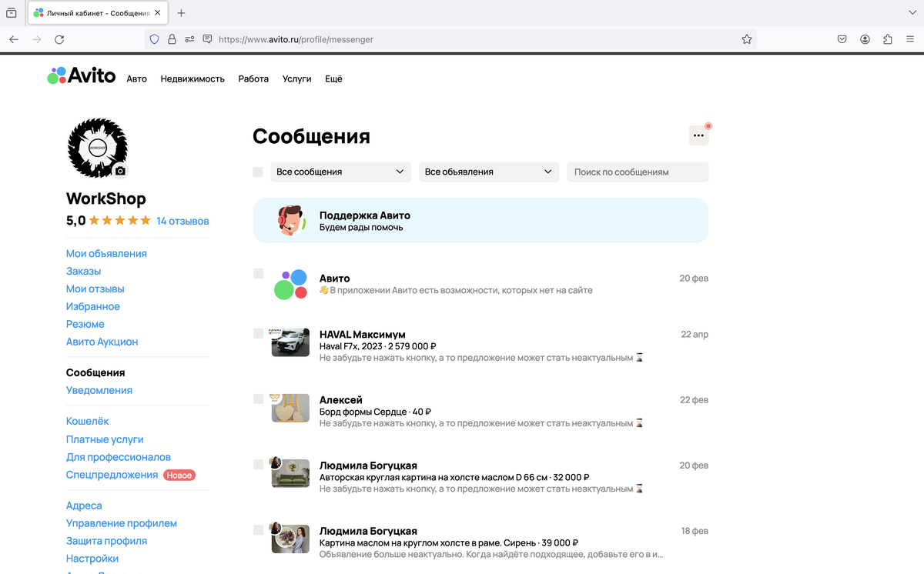Image resolution: width=924 pixels, height=574 pixels.
Task: Open the Ещё navigation dropdown
Action: [333, 78]
